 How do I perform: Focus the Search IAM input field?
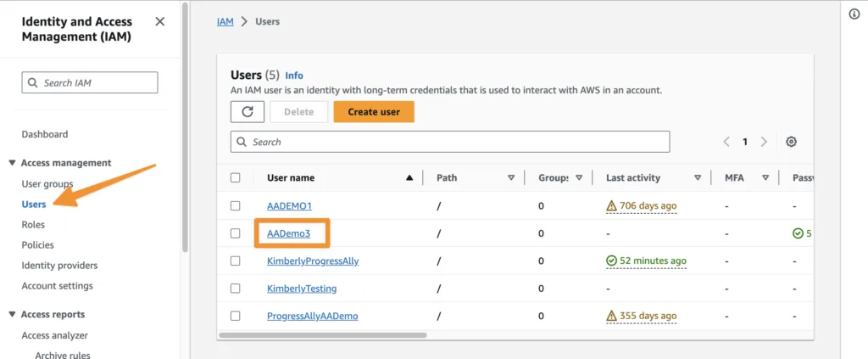(90, 82)
